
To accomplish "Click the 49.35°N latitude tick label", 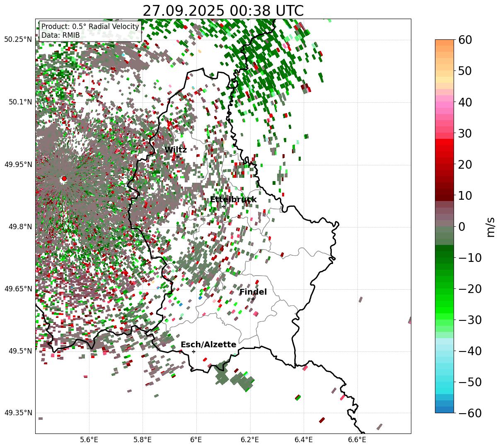I will pyautogui.click(x=18, y=413).
